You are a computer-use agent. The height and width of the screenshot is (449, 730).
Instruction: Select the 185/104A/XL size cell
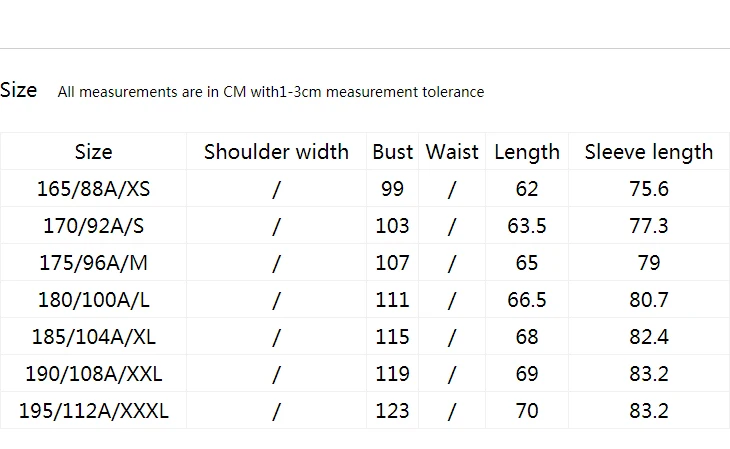[94, 337]
